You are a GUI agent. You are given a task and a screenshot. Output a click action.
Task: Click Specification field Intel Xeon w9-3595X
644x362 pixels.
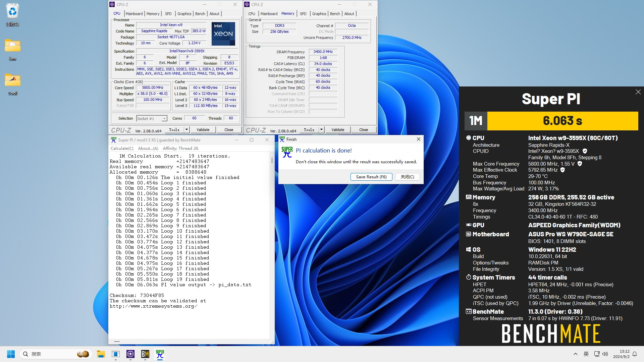point(187,51)
